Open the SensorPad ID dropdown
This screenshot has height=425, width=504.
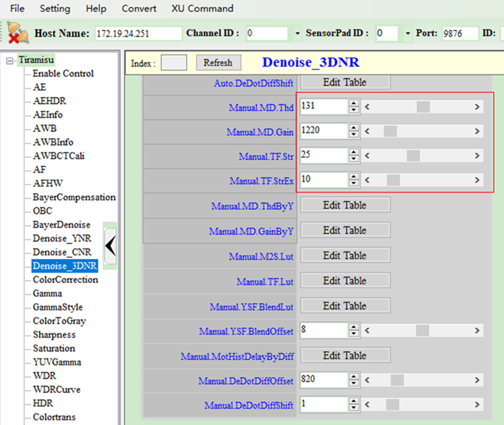[407, 34]
